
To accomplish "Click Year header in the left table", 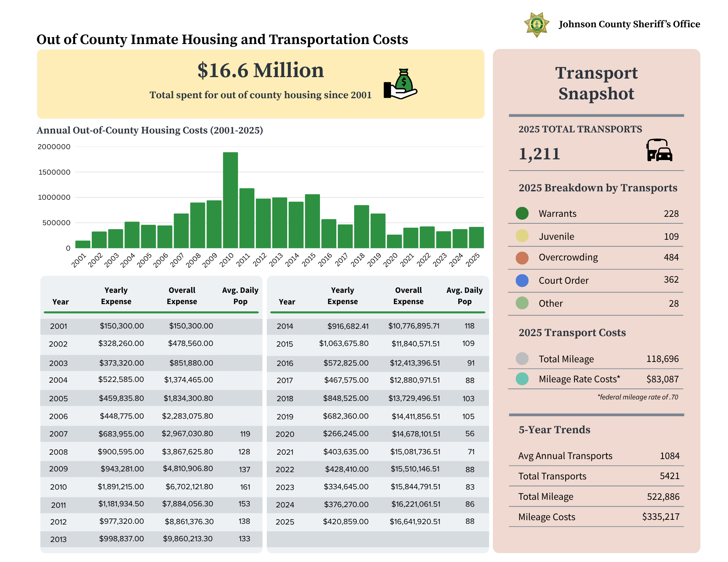I will pyautogui.click(x=60, y=302).
